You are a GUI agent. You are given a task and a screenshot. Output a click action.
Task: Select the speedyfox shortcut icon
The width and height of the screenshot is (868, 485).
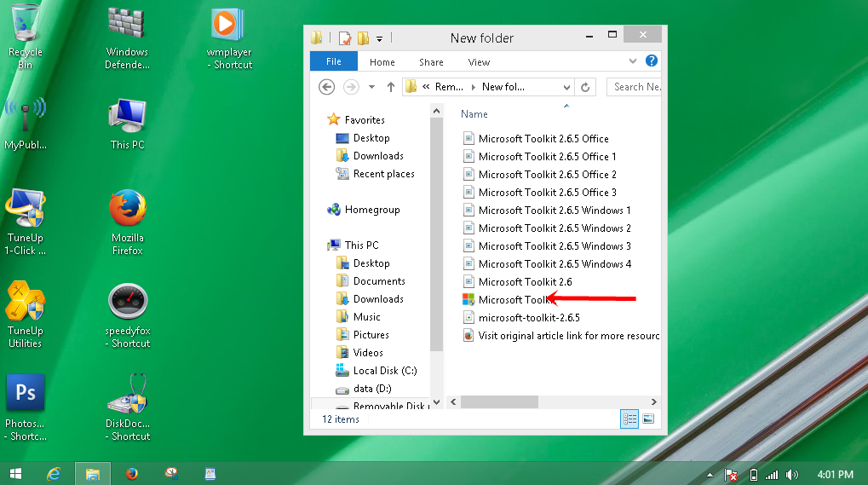[x=127, y=315]
